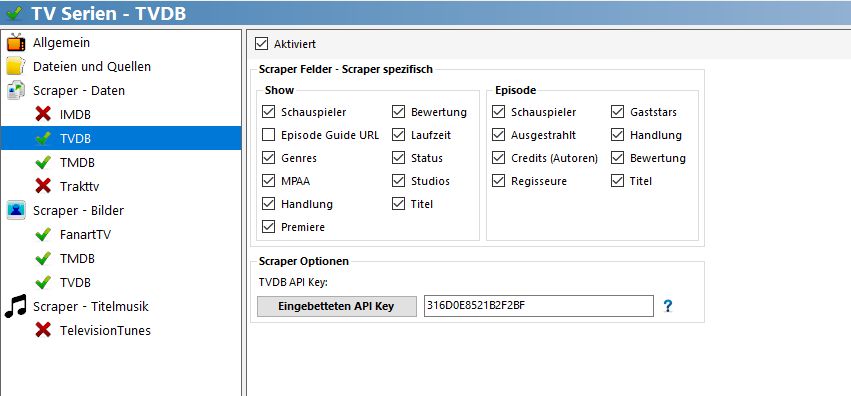Click the Scraper - Daten section icon
Screen dimensions: 851x396
(16, 91)
